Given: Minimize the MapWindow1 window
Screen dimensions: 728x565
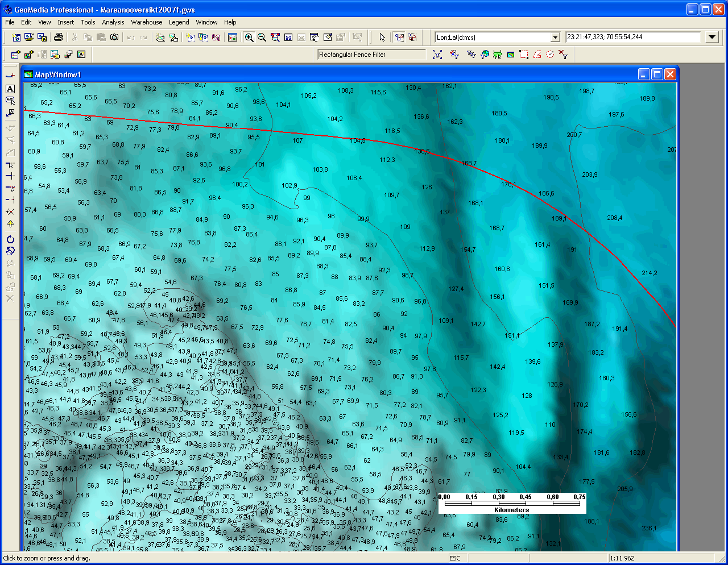Looking at the screenshot, I should (x=644, y=74).
